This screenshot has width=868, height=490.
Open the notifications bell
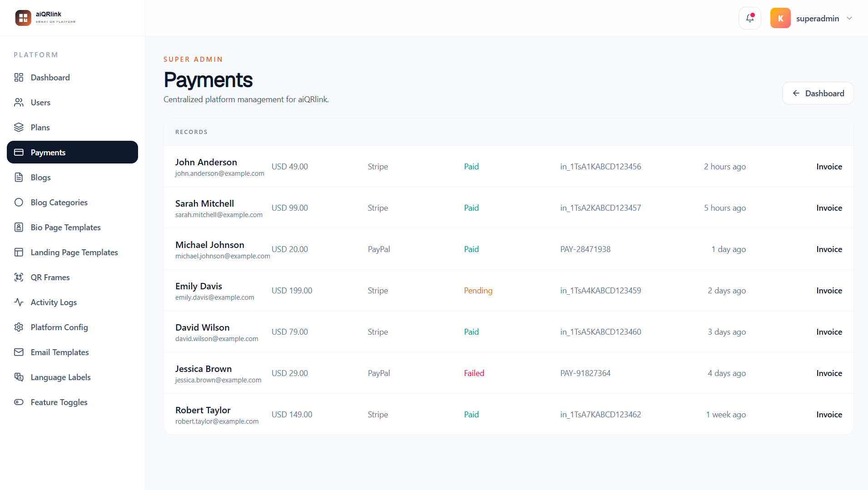click(x=749, y=18)
